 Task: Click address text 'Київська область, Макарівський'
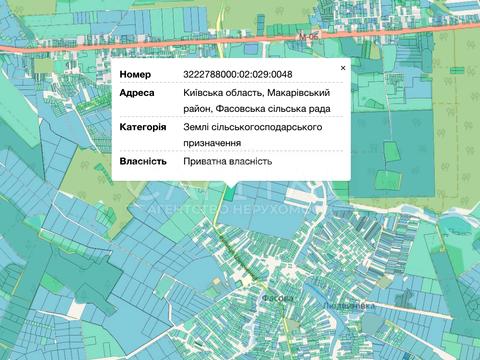tap(256, 93)
